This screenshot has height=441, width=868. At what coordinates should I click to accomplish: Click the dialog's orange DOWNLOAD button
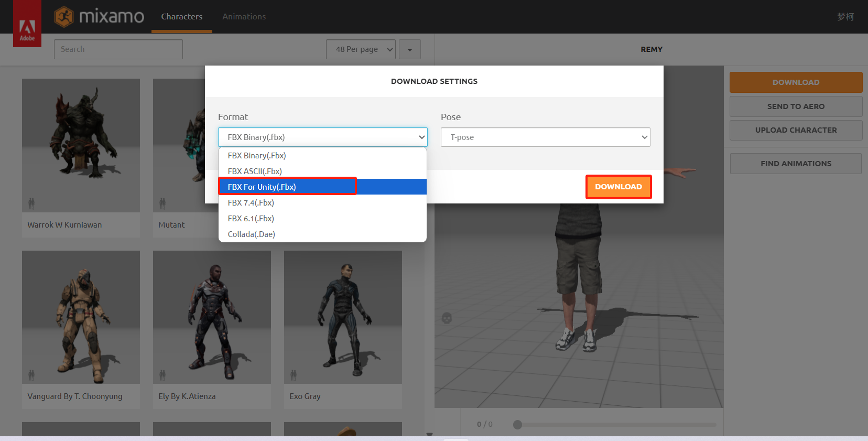[619, 187]
